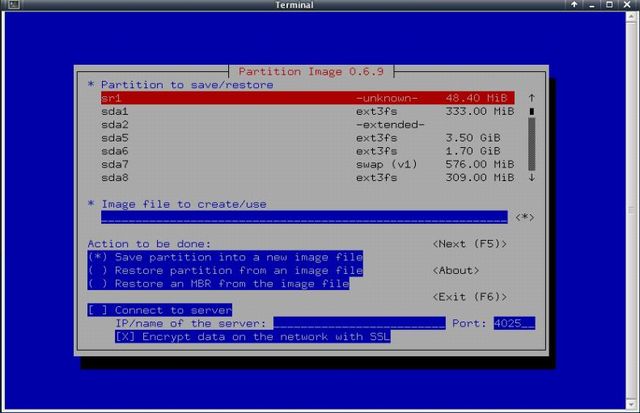The image size is (640, 413).
Task: Maximize the Terminal window
Action: (x=609, y=4)
